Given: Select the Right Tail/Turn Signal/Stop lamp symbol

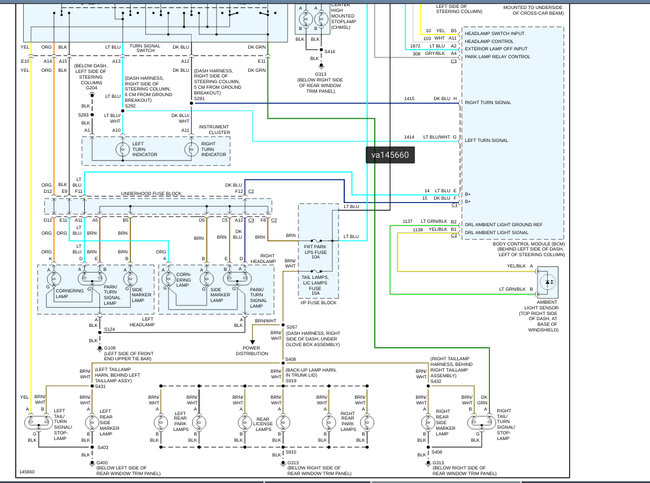Looking at the screenshot, I should 481,423.
